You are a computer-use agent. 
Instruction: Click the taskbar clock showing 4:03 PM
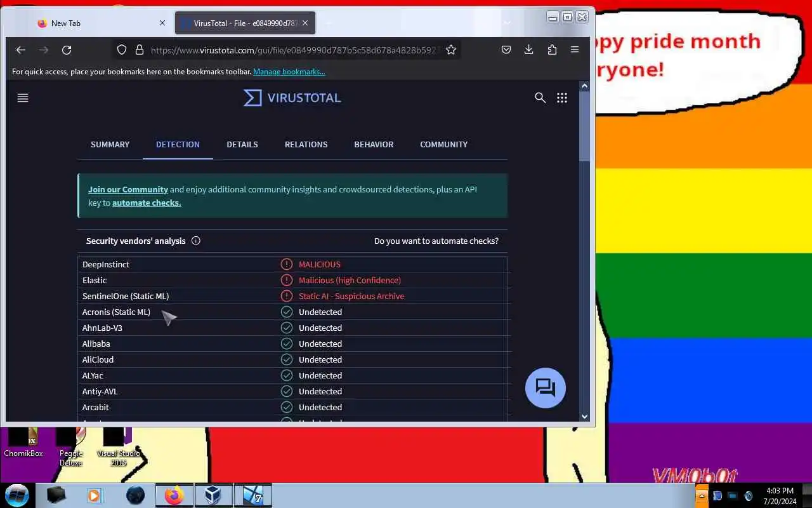[x=780, y=495]
